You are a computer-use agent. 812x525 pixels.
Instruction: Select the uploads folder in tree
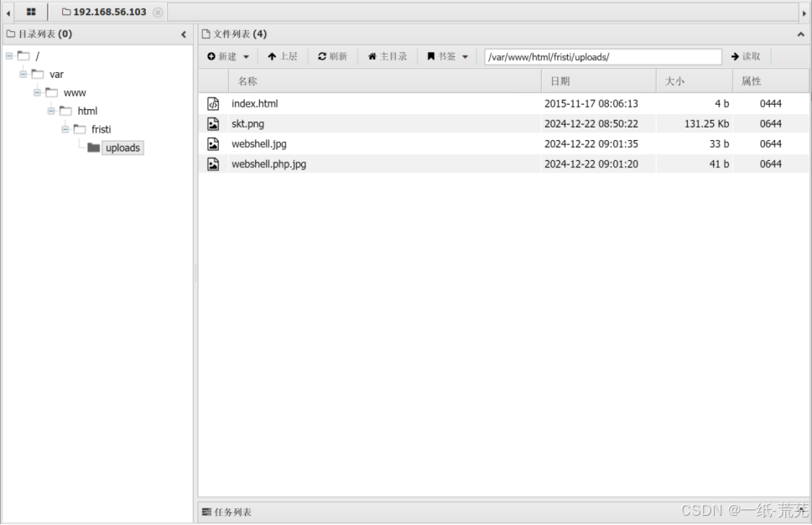pyautogui.click(x=122, y=148)
